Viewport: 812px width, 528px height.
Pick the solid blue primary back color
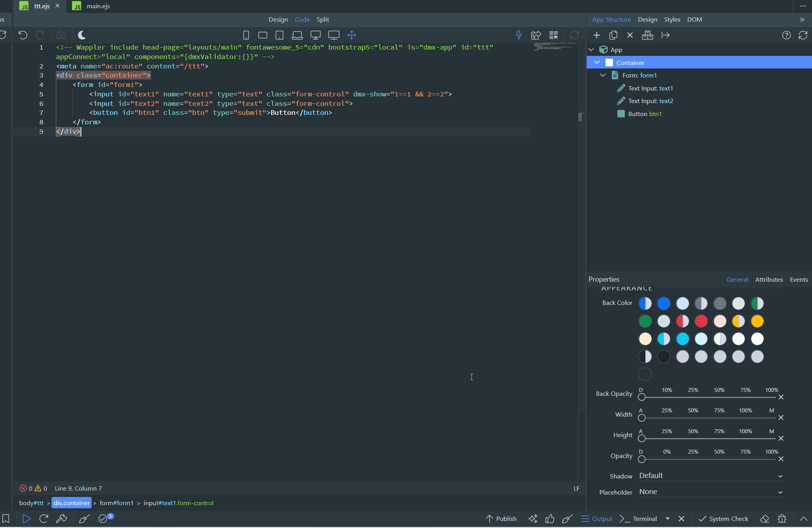pos(664,303)
